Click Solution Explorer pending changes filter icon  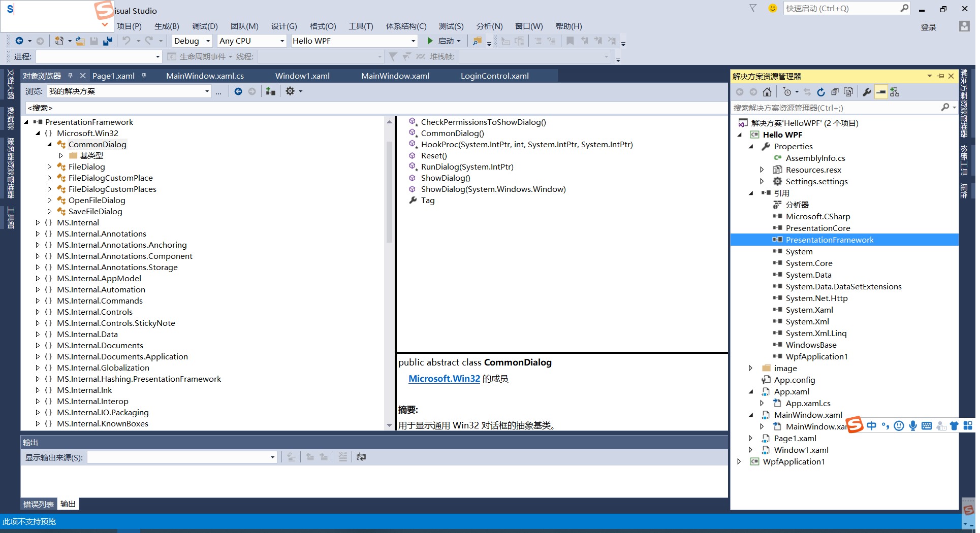tap(787, 92)
